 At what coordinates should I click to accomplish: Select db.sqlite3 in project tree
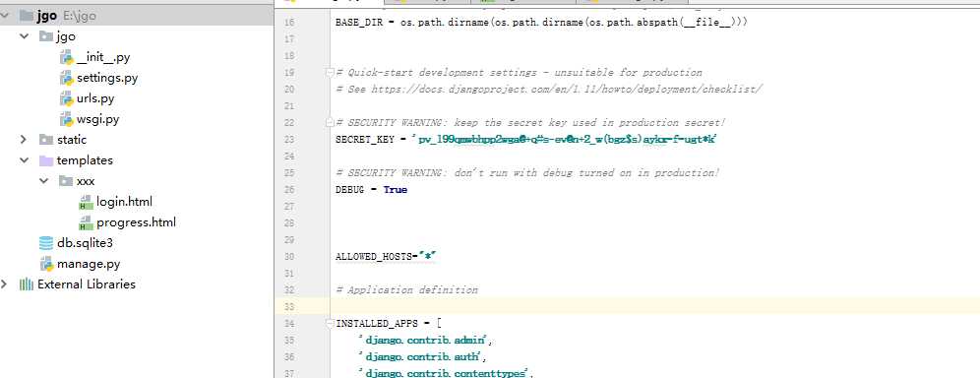point(85,243)
